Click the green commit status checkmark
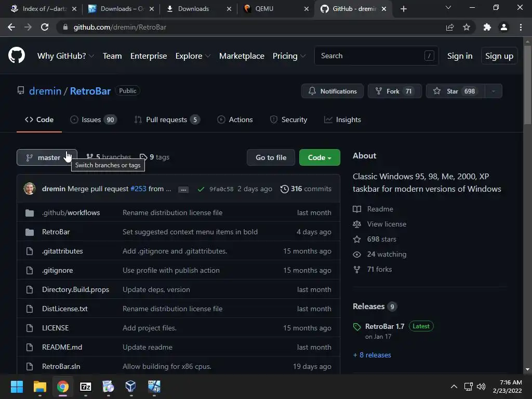This screenshot has height=399, width=532. [x=201, y=189]
